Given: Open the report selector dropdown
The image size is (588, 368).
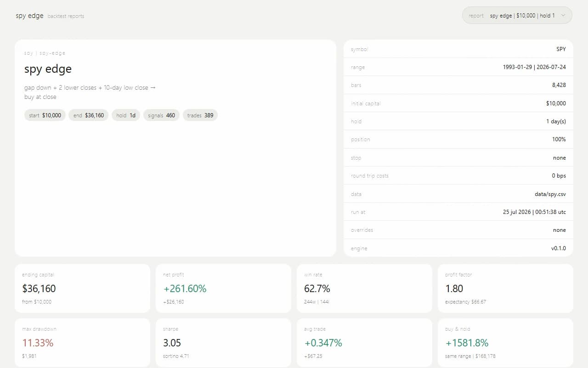Looking at the screenshot, I should tap(517, 15).
